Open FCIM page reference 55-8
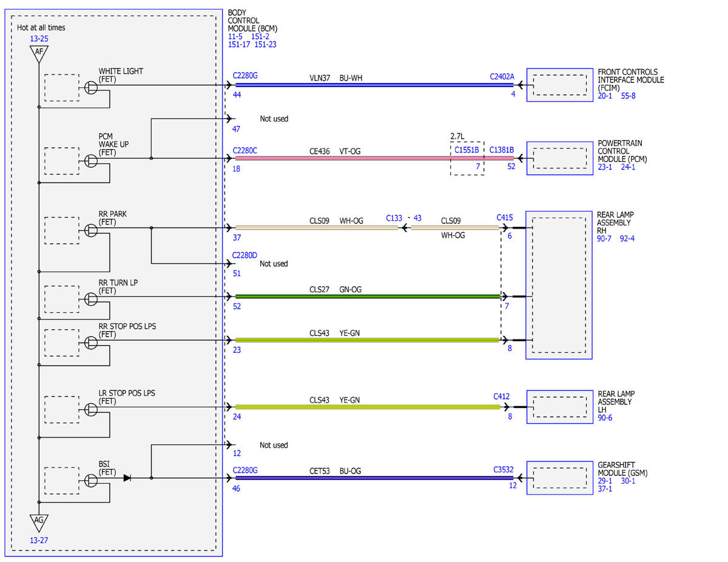This screenshot has width=728, height=562. pyautogui.click(x=629, y=96)
